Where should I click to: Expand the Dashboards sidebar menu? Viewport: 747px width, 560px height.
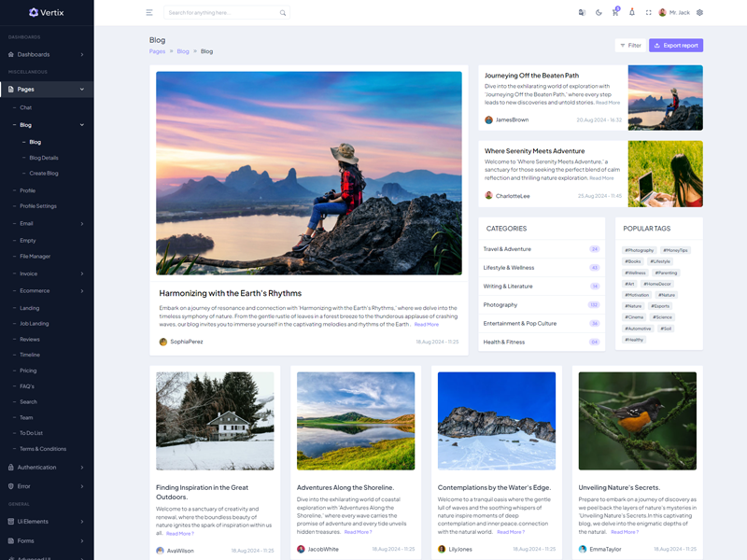(47, 54)
